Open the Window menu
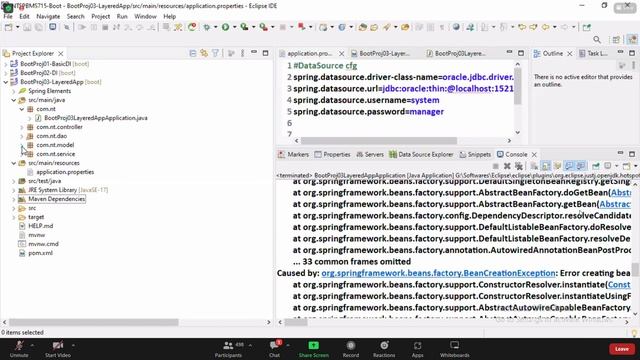640x360 pixels. tap(145, 16)
